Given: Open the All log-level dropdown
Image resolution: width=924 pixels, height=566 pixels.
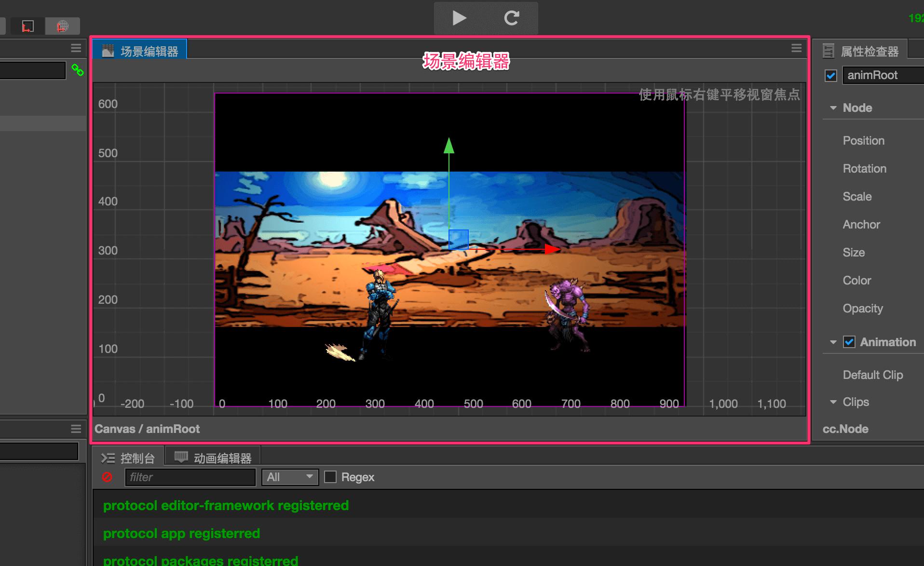Looking at the screenshot, I should [290, 477].
